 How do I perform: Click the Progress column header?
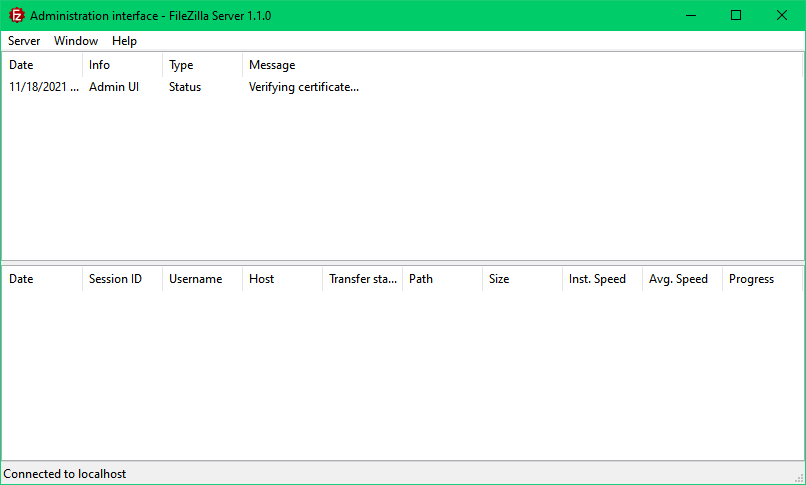761,279
